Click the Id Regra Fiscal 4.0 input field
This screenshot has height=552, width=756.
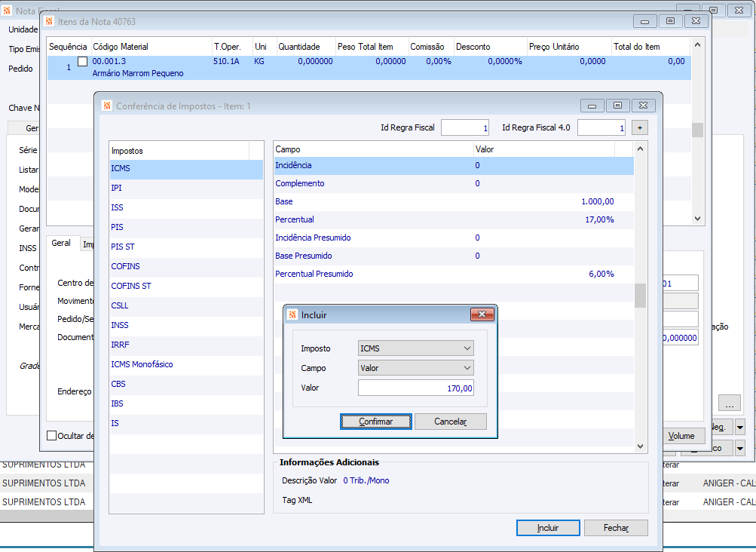tap(601, 128)
